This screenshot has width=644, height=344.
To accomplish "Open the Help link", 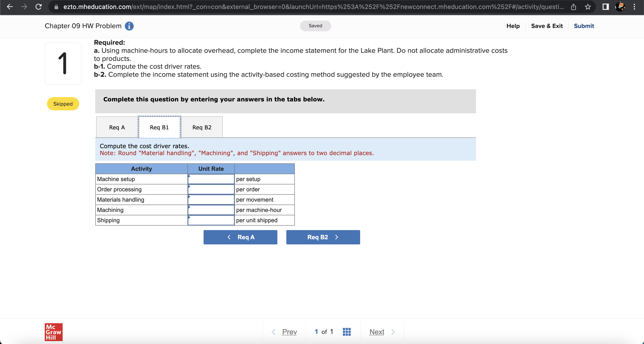I will point(513,26).
